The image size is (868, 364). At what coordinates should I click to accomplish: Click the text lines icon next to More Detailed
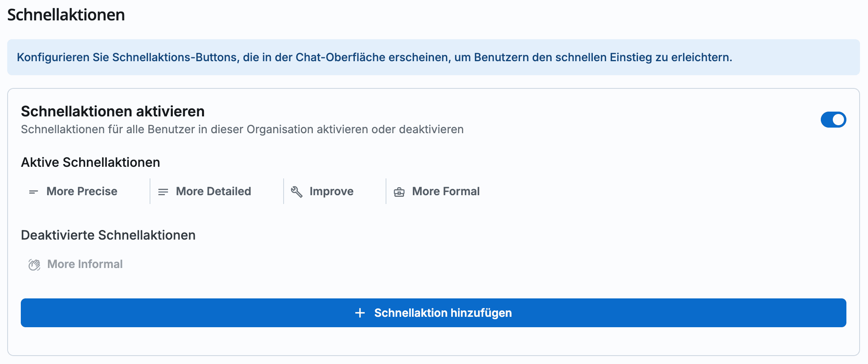click(163, 191)
